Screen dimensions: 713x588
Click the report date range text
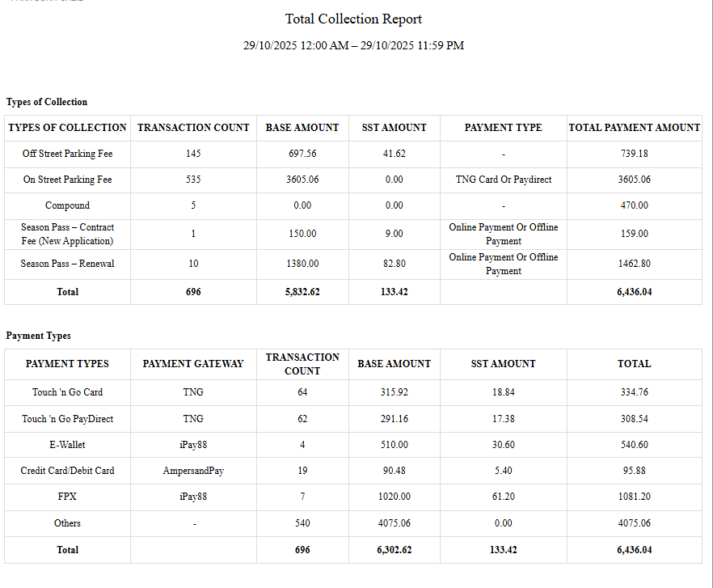pyautogui.click(x=353, y=45)
